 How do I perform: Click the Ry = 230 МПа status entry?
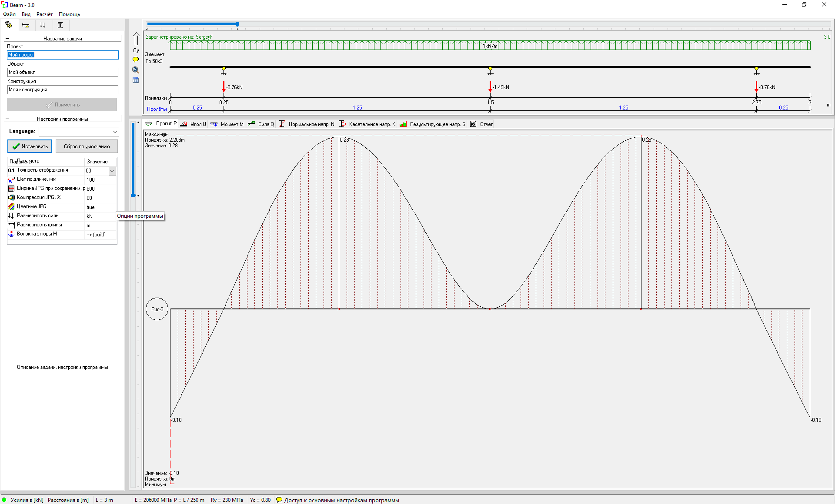[227, 500]
